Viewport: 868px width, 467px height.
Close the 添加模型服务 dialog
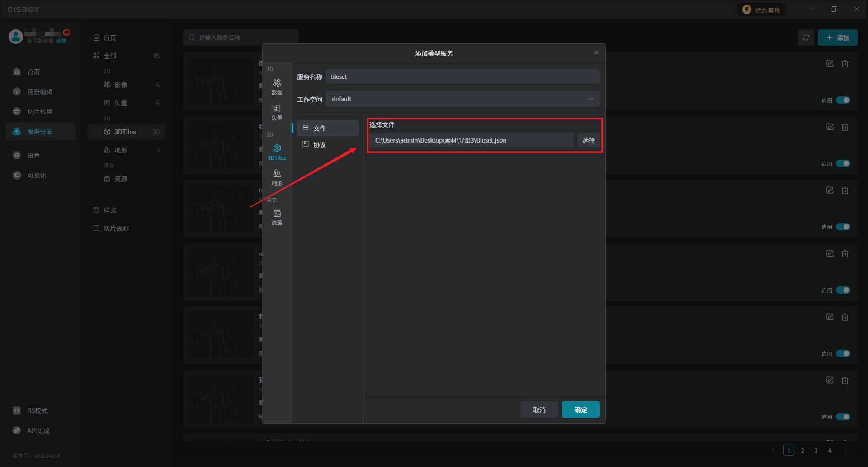[596, 53]
